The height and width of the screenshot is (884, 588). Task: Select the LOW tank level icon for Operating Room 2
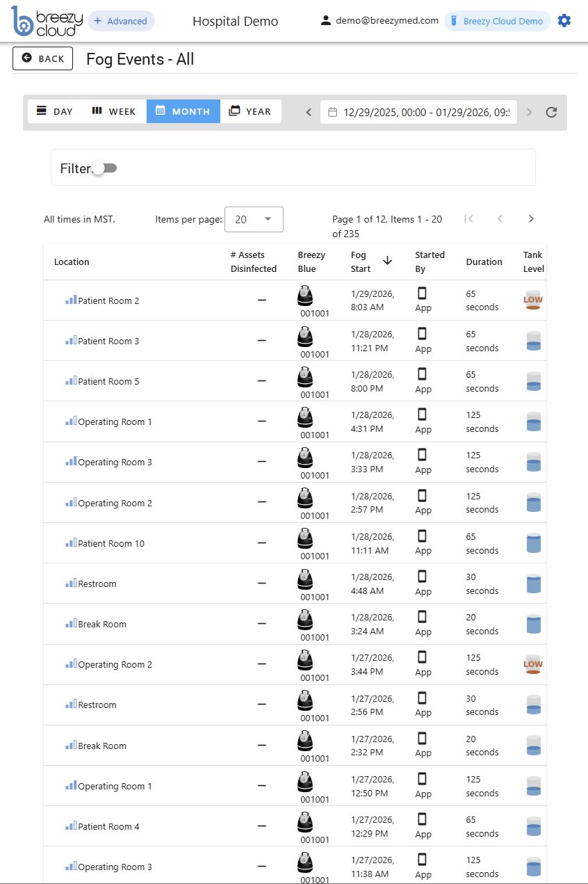click(532, 664)
